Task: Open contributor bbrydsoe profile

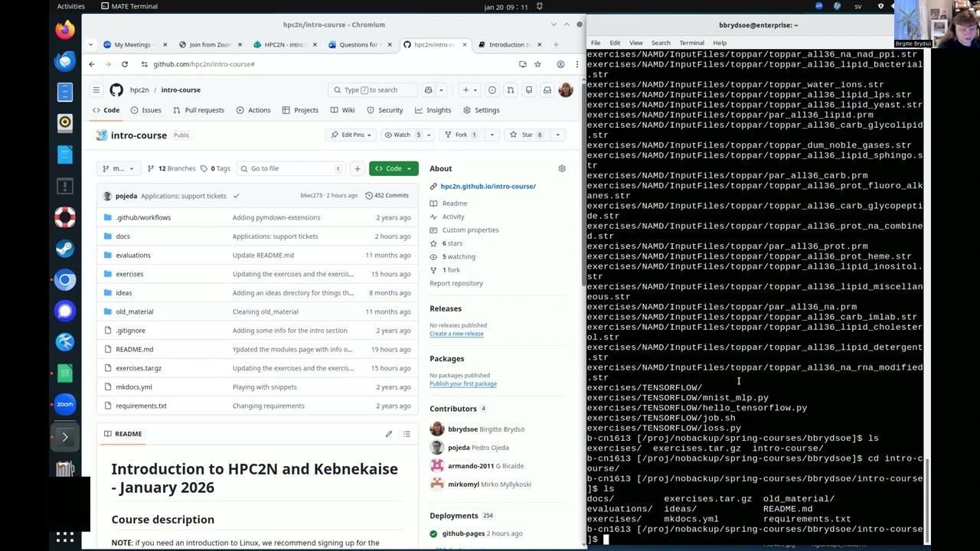Action: coord(462,429)
